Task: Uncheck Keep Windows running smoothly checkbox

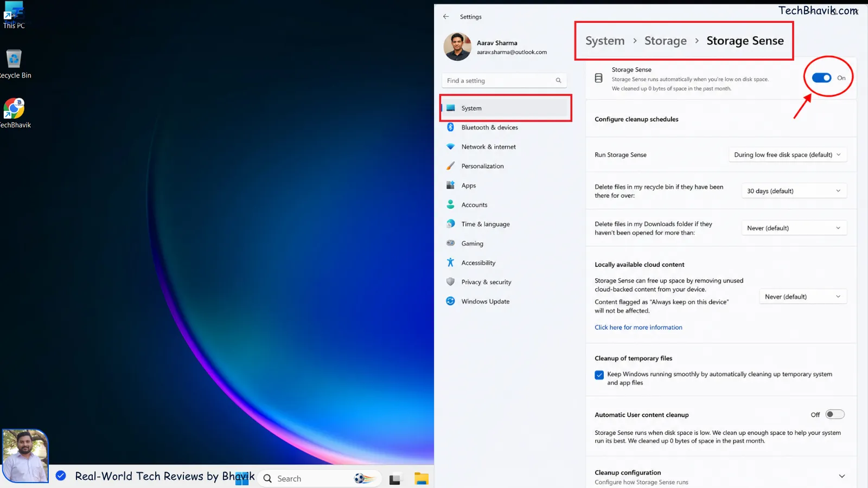Action: tap(599, 375)
